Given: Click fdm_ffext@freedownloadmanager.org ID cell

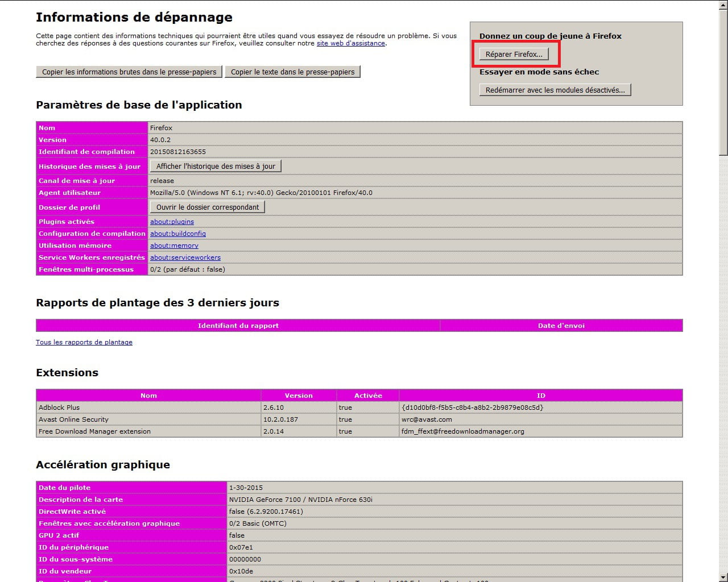Looking at the screenshot, I should (x=540, y=431).
